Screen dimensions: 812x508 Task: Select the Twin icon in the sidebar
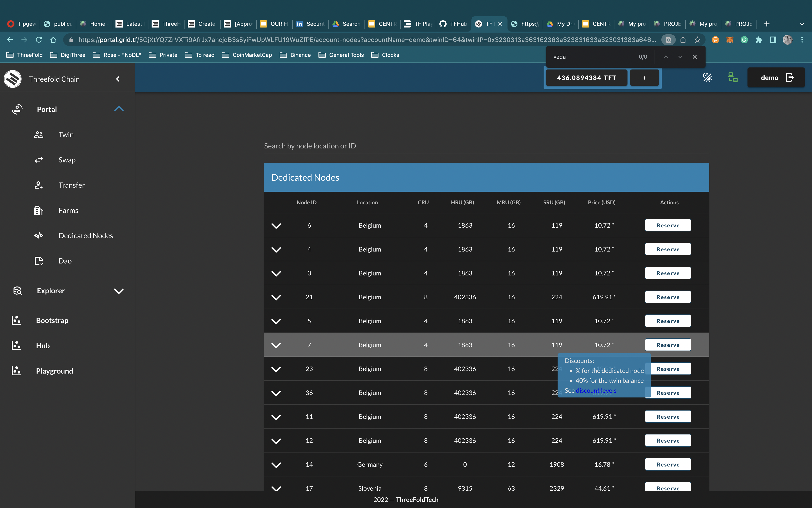(38, 134)
